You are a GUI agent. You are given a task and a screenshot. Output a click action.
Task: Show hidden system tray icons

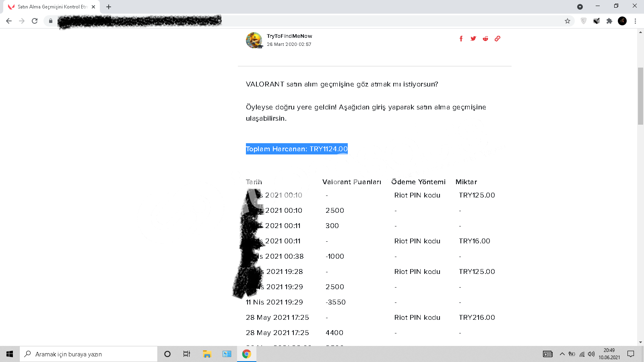[562, 354]
